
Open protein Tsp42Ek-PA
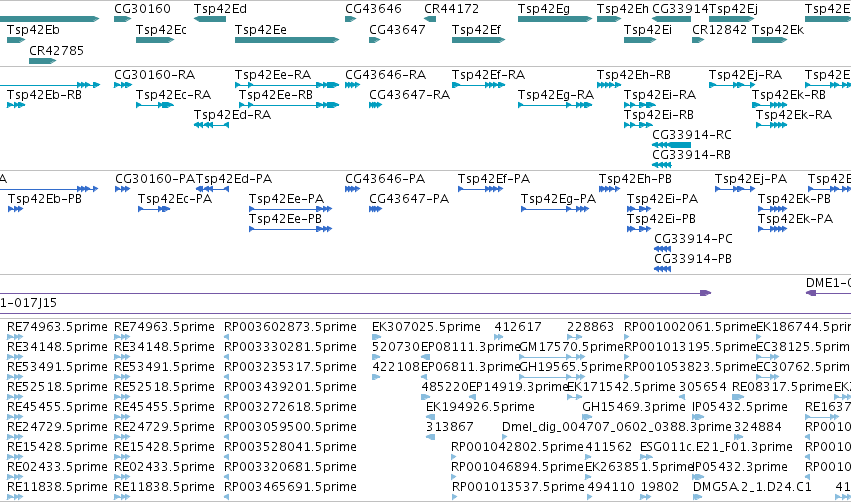[796, 219]
